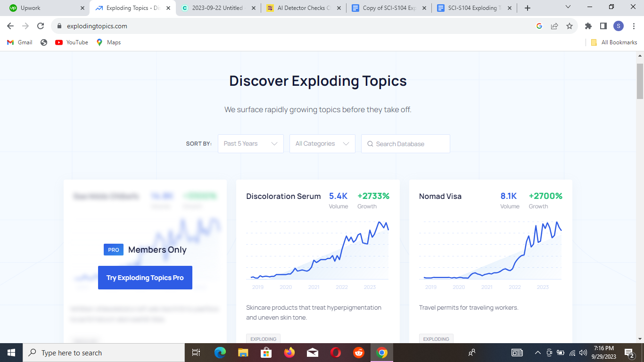644x362 pixels.
Task: Open the Gmail bookmark shortcut
Action: click(19, 42)
